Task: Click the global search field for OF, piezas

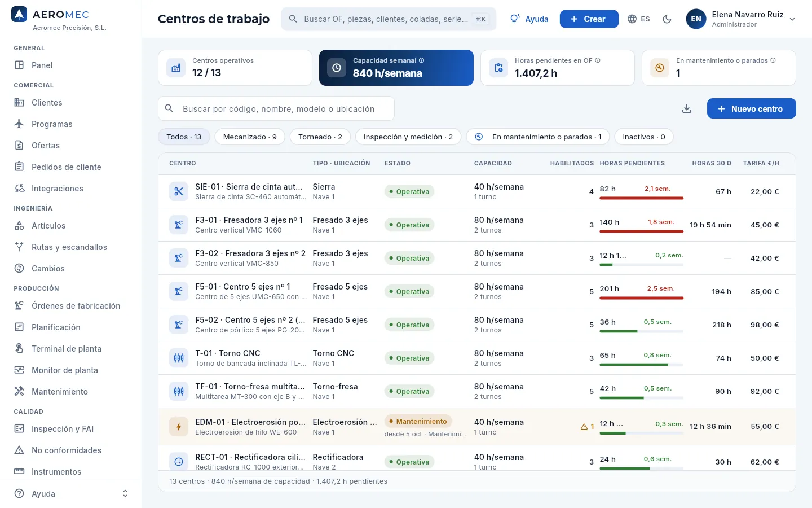Action: pyautogui.click(x=389, y=19)
